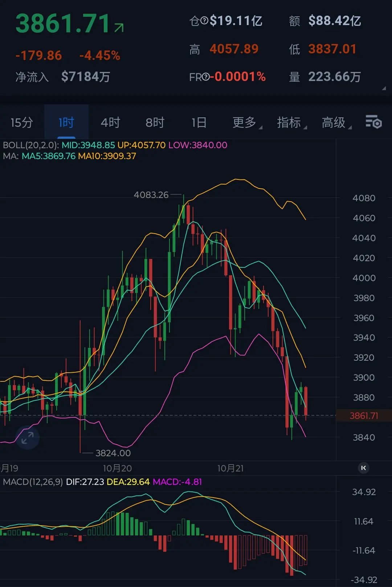This screenshot has height=587, width=392.
Task: Tap the 净流入 net inflow label
Action: tap(32, 77)
